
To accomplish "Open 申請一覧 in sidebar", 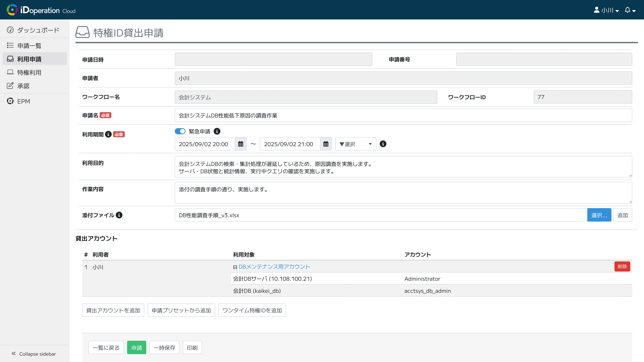I will click(x=29, y=45).
